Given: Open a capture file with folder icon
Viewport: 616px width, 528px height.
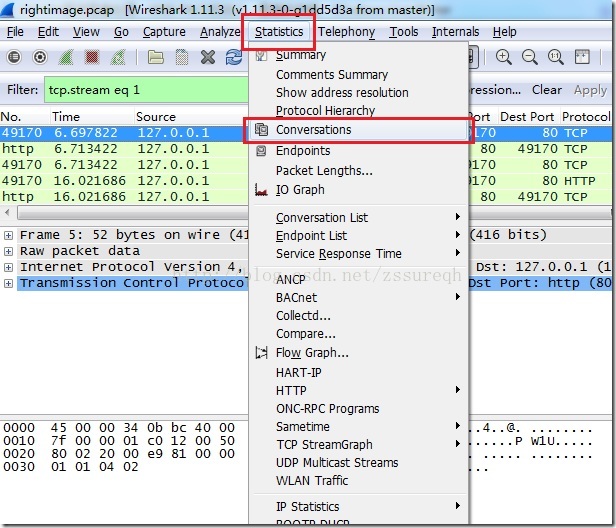Looking at the screenshot, I should (x=156, y=57).
